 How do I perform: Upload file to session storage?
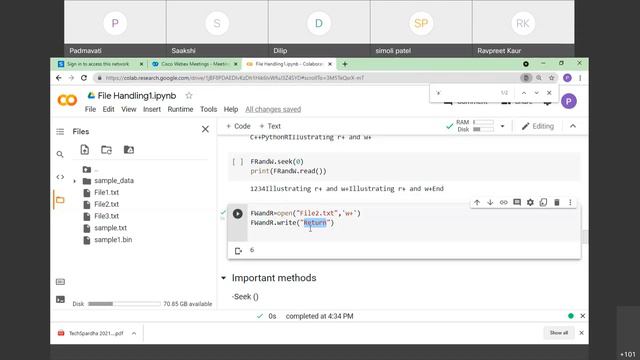[x=84, y=150]
